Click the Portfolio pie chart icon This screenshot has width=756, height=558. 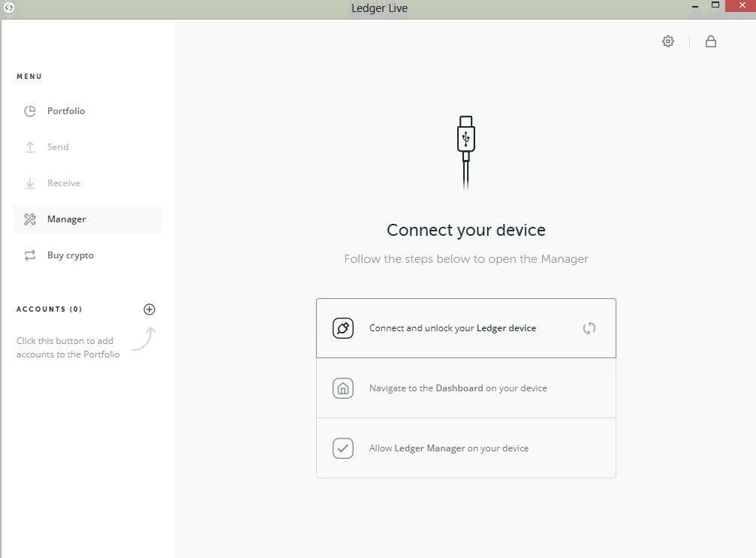click(30, 111)
